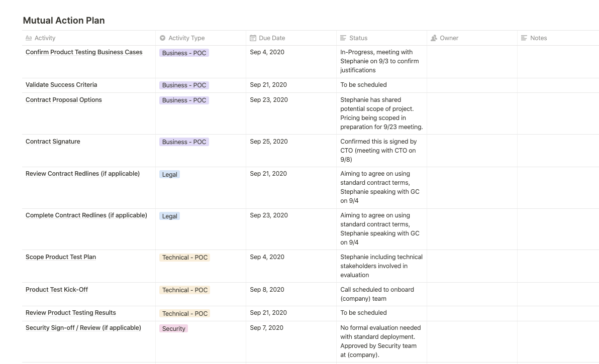Open the Activity Type column header menu
This screenshot has height=364, width=599.
[x=186, y=38]
